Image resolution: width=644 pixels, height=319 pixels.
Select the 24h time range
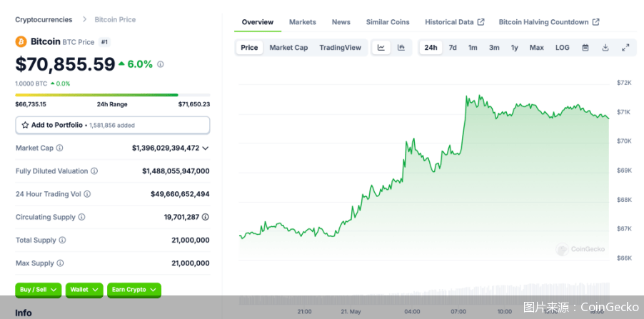point(431,48)
